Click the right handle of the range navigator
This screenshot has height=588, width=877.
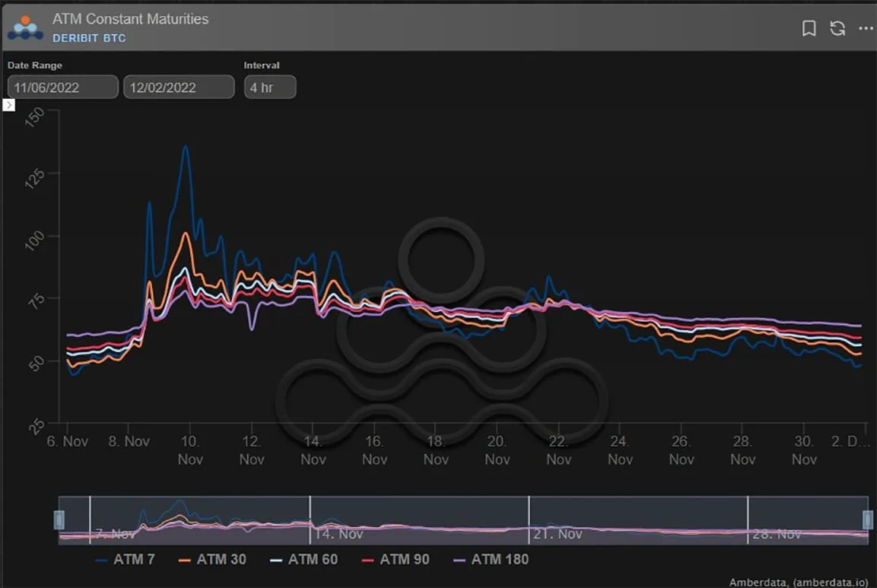tap(867, 520)
